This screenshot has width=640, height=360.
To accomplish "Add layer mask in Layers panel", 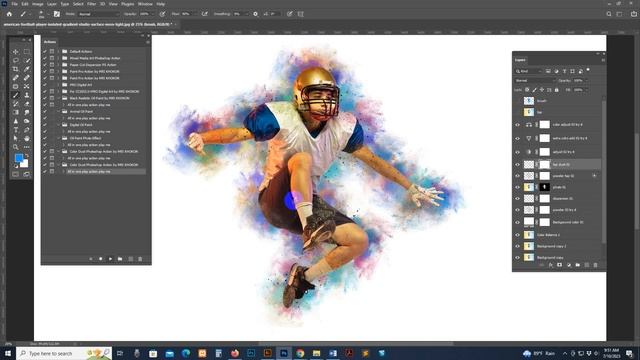I will pyautogui.click(x=560, y=265).
